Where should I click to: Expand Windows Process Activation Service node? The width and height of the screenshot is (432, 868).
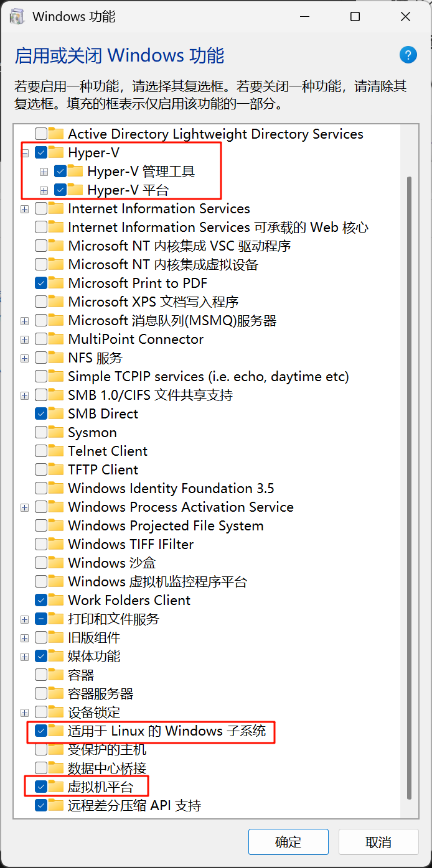24,507
